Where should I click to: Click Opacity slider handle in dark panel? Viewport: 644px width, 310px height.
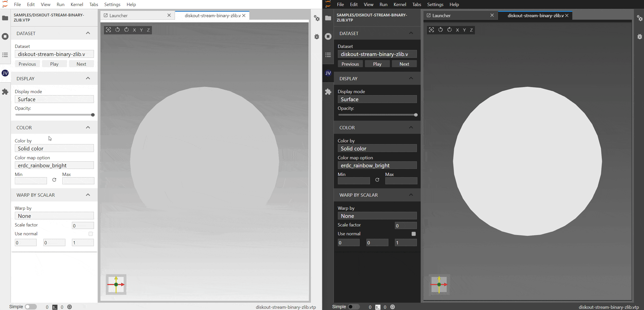click(416, 115)
